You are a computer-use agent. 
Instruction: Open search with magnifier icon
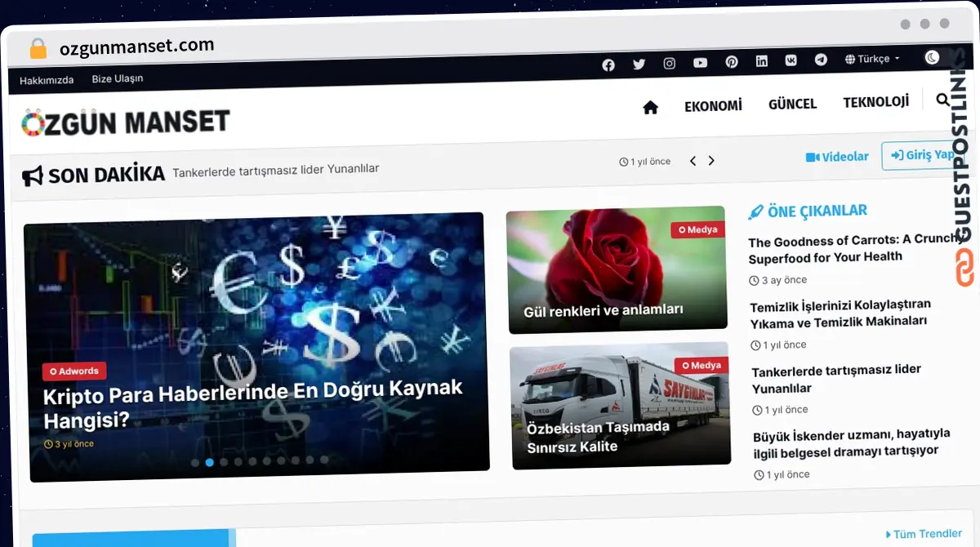(942, 100)
